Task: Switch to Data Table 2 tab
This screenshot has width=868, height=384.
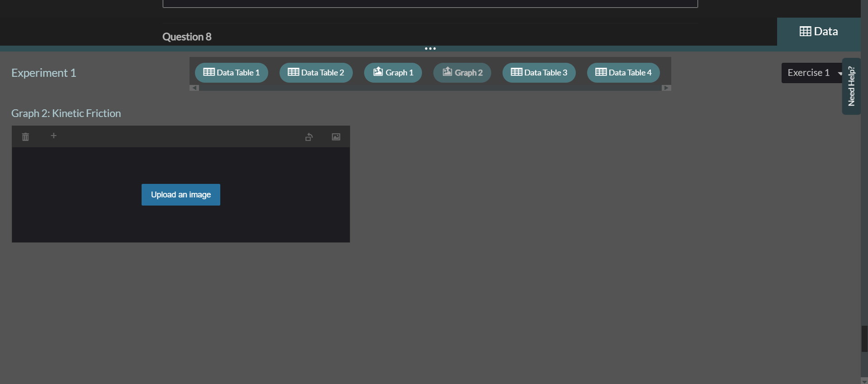Action: pyautogui.click(x=316, y=73)
